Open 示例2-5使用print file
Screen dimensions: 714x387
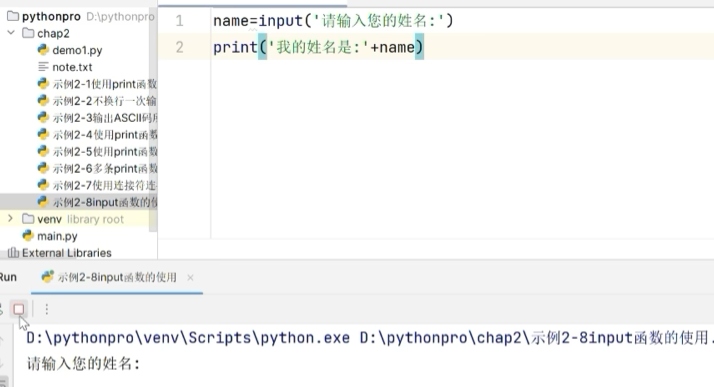105,152
